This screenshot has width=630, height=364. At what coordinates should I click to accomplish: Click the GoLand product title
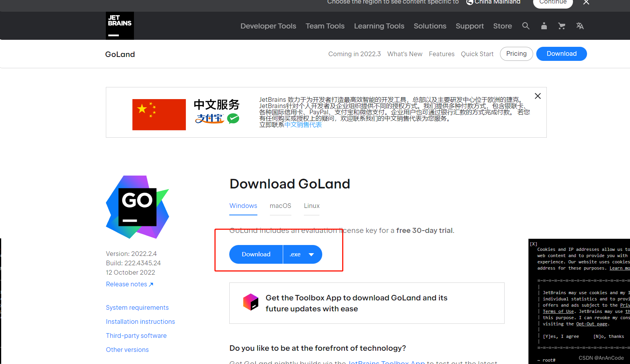pyautogui.click(x=120, y=54)
